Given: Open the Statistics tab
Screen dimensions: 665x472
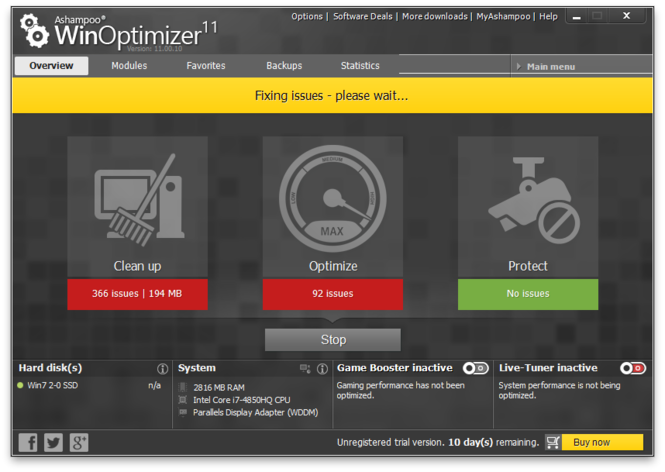Looking at the screenshot, I should [x=360, y=66].
